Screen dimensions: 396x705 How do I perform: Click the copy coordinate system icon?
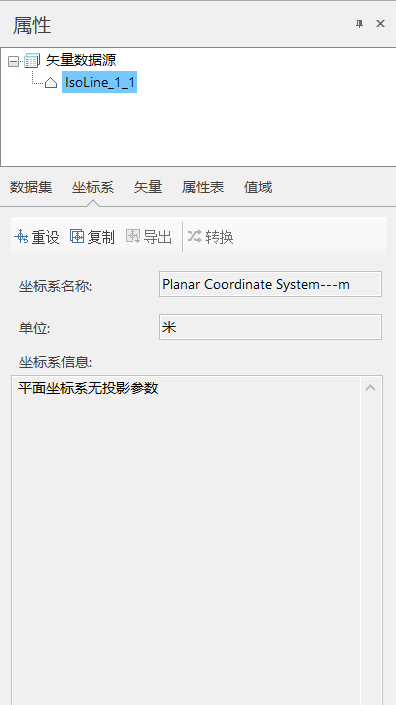(77, 236)
